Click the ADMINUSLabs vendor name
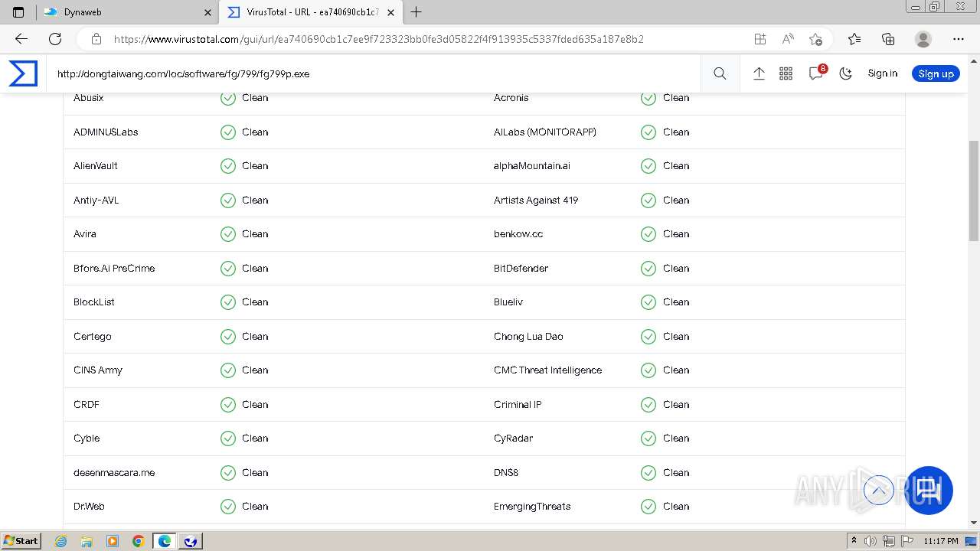This screenshot has height=551, width=980. pos(106,132)
